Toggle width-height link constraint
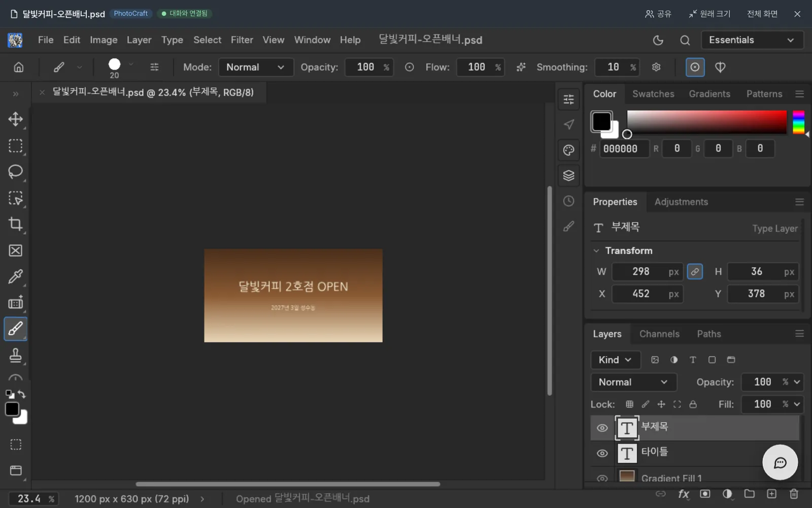This screenshot has width=812, height=508. point(695,272)
